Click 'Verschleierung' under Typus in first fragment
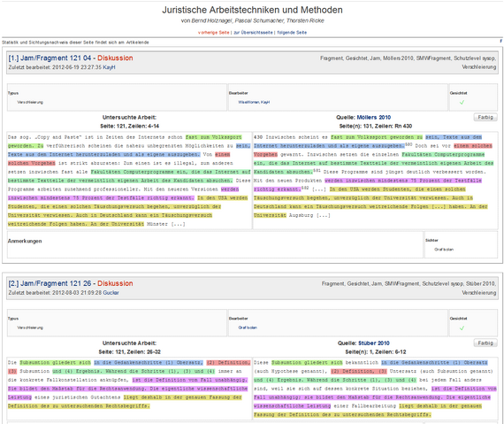 pyautogui.click(x=30, y=103)
